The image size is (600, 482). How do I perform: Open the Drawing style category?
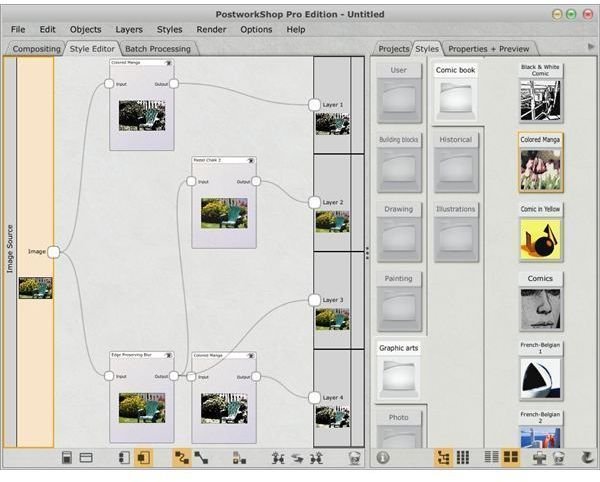point(399,232)
